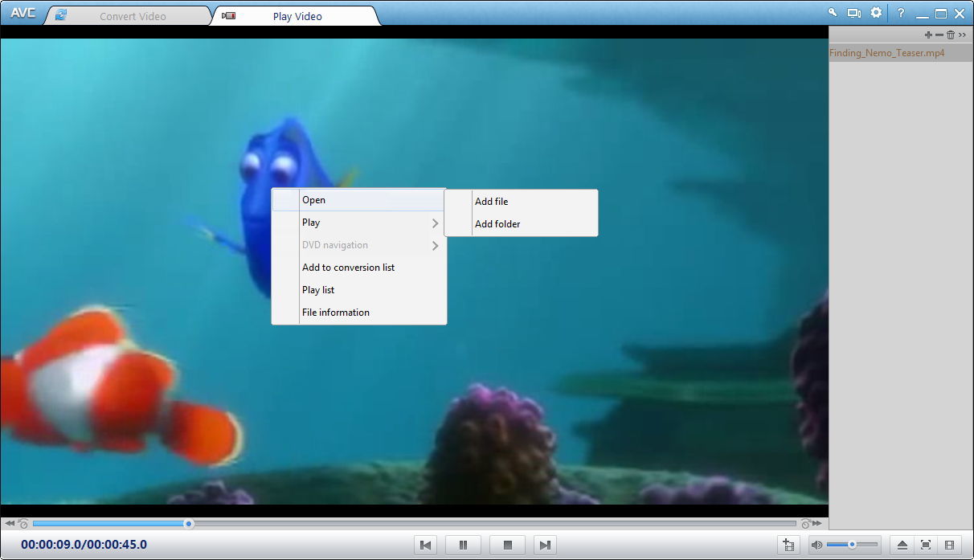Select Open in the context menu
This screenshot has width=974, height=560.
(x=338, y=200)
